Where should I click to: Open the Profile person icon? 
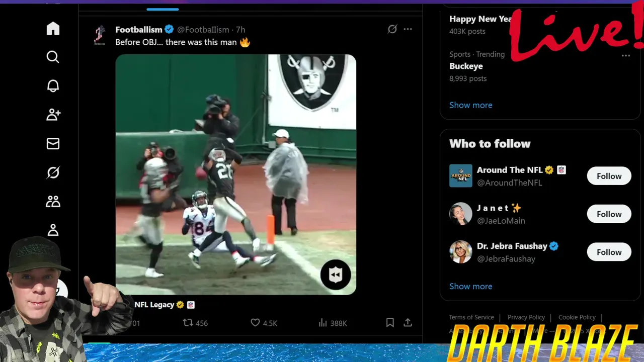[x=53, y=230]
